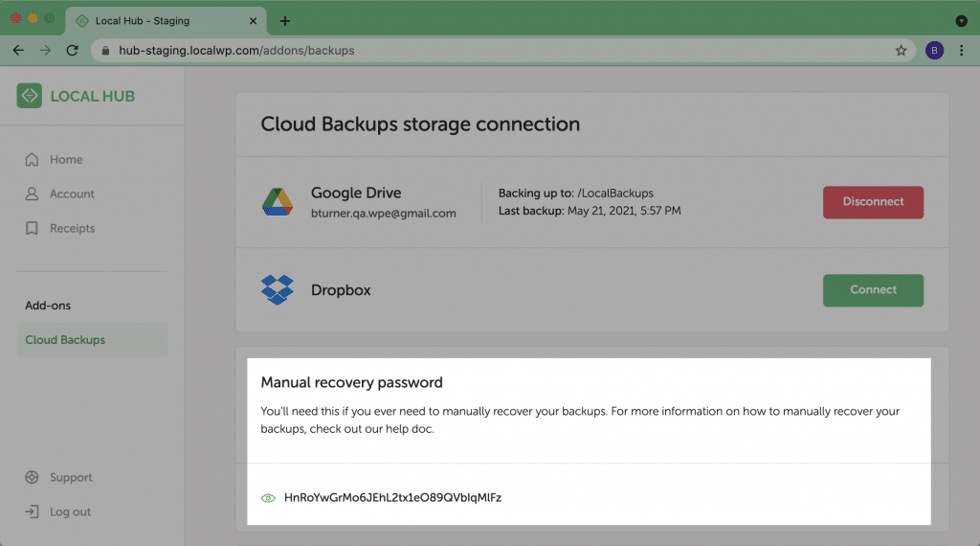Image resolution: width=980 pixels, height=546 pixels.
Task: Reveal the recovery password with eye icon
Action: (268, 498)
